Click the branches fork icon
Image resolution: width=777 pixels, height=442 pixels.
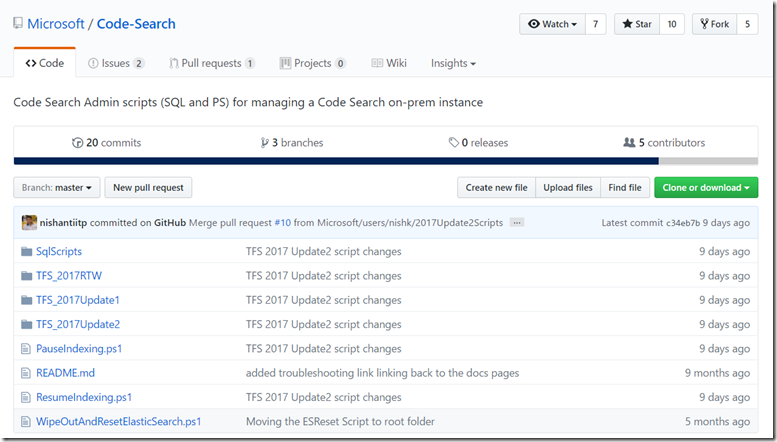pyautogui.click(x=265, y=143)
